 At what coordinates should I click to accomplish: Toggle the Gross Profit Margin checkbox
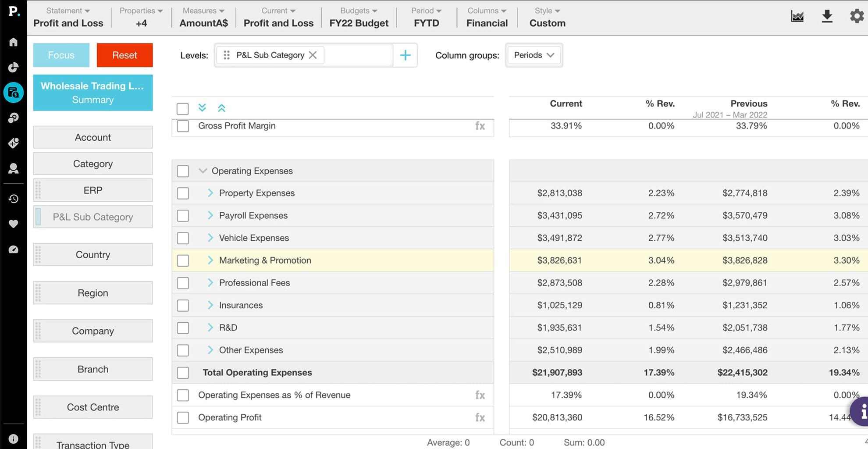pos(183,126)
